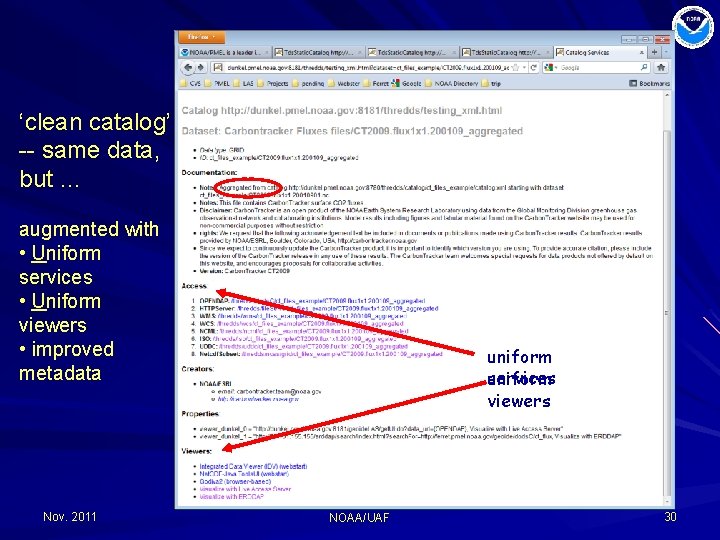Click the 'Version: CarbonTracker CT2009' line

tap(245, 271)
